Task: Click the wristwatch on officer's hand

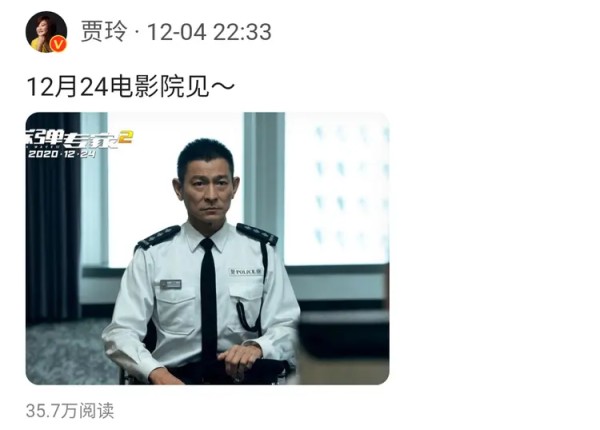Action: tap(253, 346)
